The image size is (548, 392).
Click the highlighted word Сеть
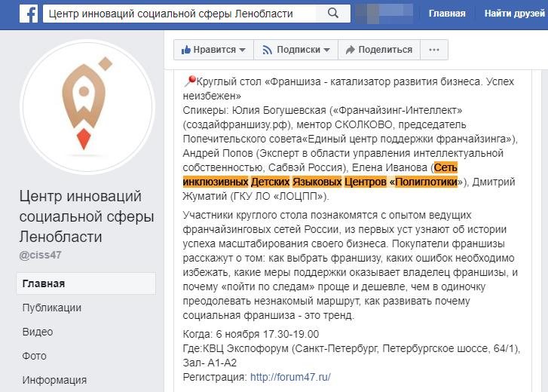[x=445, y=167]
